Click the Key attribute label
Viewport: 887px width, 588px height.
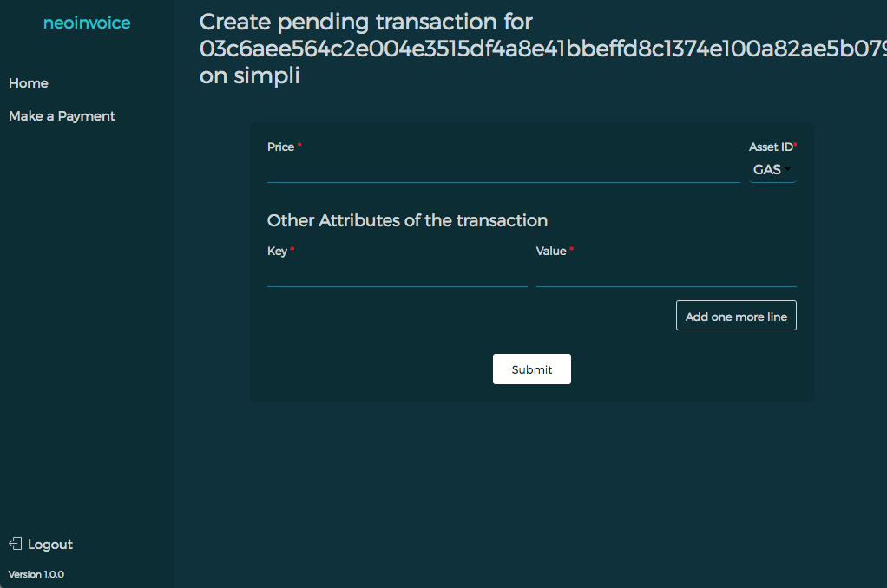pyautogui.click(x=277, y=252)
